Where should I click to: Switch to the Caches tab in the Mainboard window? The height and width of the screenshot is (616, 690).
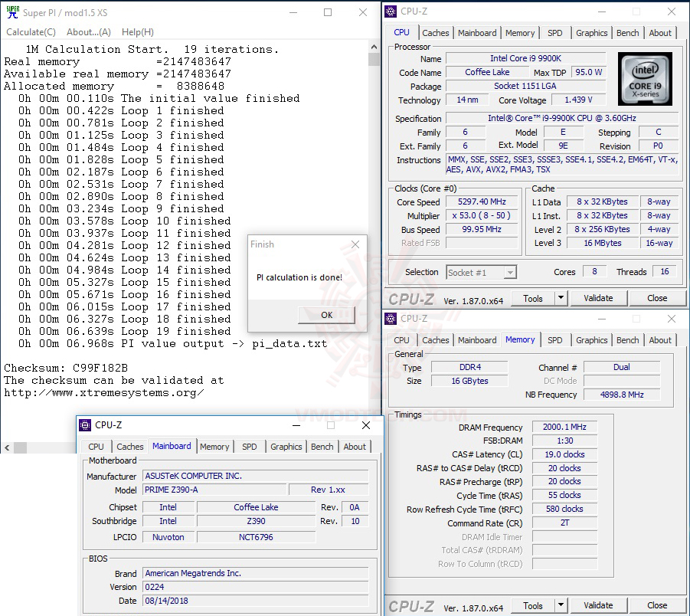(129, 447)
